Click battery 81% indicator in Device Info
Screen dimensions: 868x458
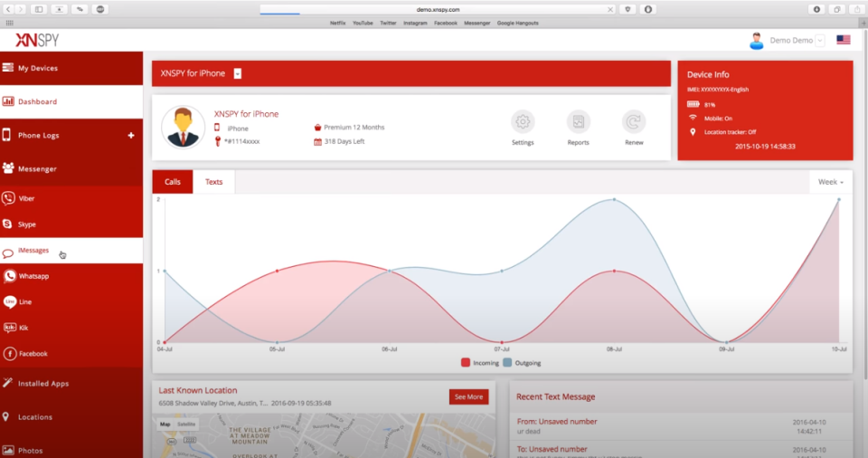(693, 104)
